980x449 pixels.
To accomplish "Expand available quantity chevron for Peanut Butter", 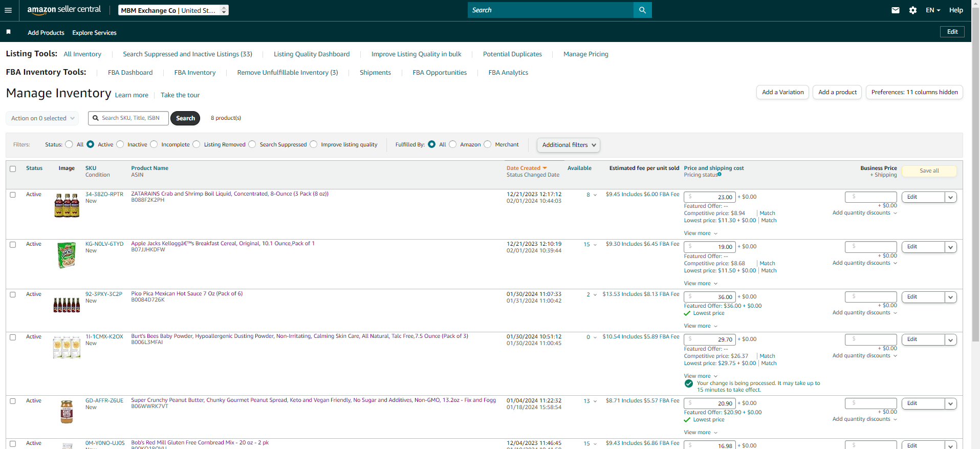I will pos(595,401).
